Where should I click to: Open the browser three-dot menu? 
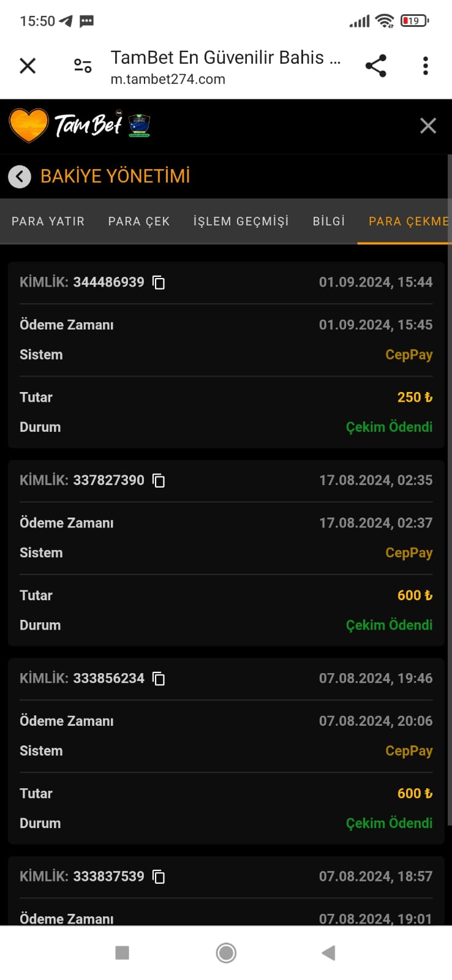tap(426, 66)
